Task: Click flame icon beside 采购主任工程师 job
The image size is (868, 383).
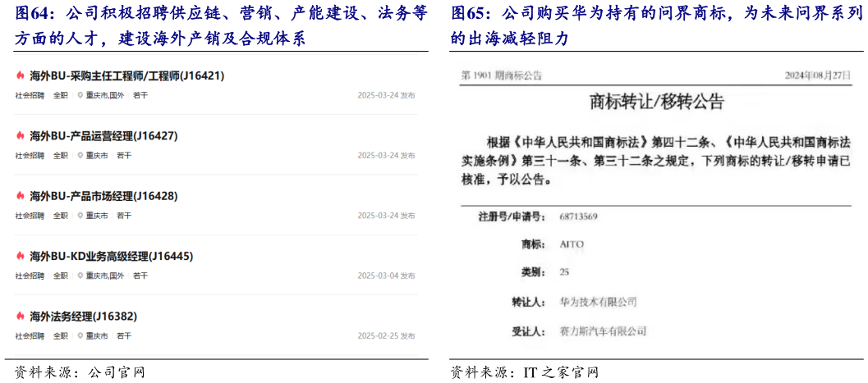Action: click(21, 75)
